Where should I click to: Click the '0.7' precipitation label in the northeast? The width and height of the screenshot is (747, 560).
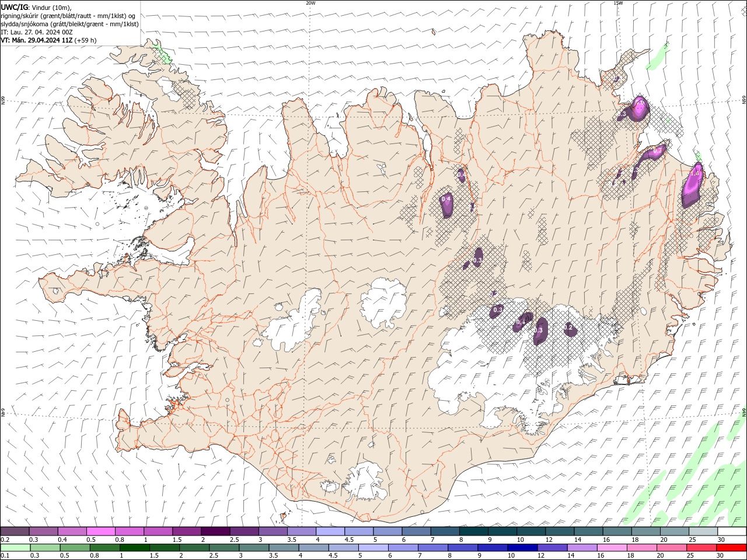[x=657, y=150]
